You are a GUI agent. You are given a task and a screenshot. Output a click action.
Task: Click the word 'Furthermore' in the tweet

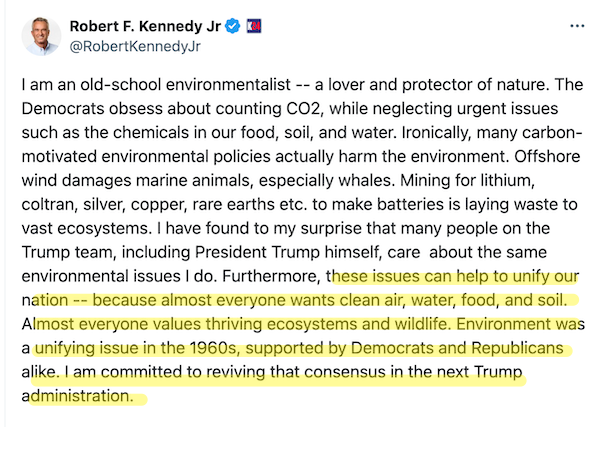[271, 276]
